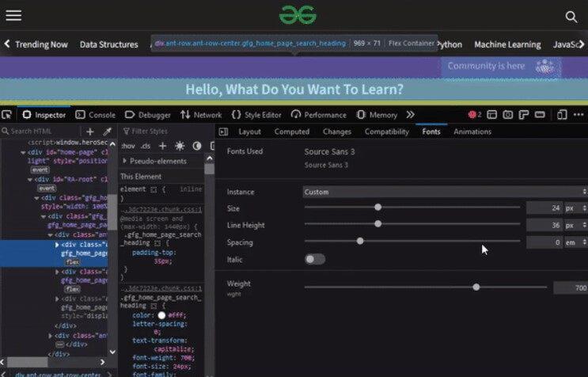The image size is (588, 377).
Task: Open the Style Editor tab
Action: pos(256,115)
